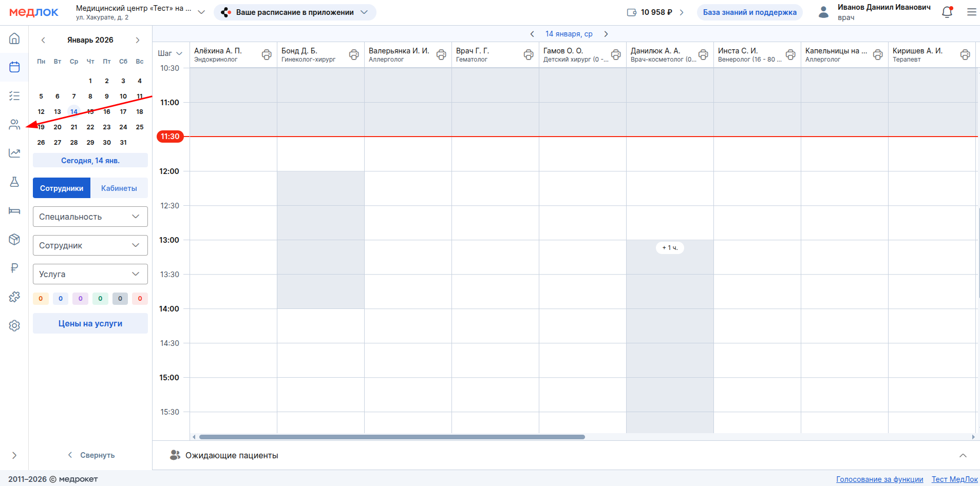Image resolution: width=980 pixels, height=486 pixels.
Task: Open the laboratory flask icon in sidebar
Action: pos(14,182)
